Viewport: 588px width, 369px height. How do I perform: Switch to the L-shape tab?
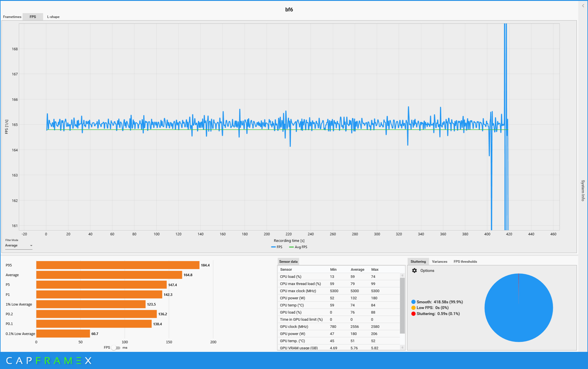tap(53, 17)
